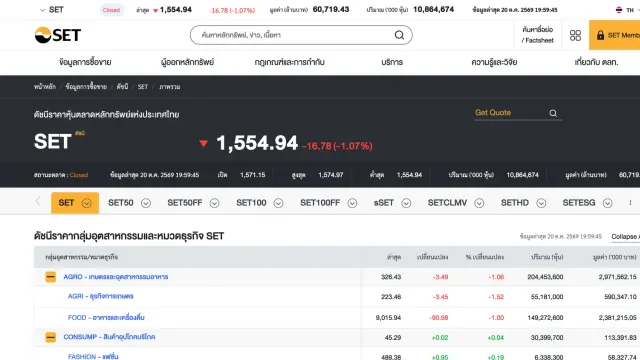Go to ดัชนี breadcrumb
Viewport: 640px width, 360px height.
click(x=122, y=87)
